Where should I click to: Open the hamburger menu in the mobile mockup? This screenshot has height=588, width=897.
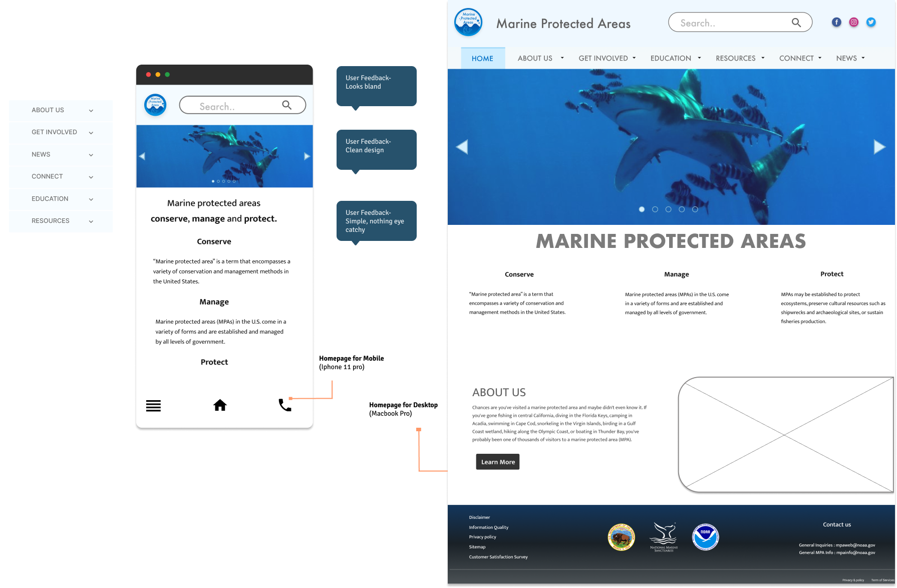[x=153, y=406]
